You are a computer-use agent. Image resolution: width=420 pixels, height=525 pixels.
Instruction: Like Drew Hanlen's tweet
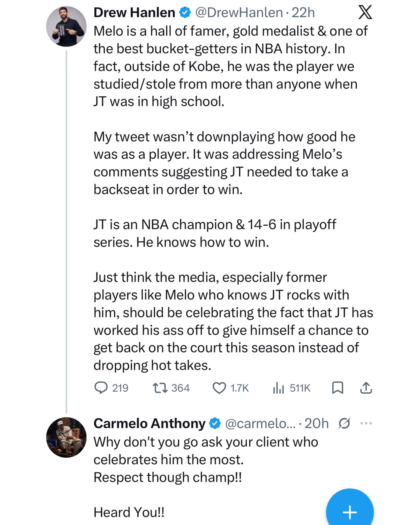tap(219, 388)
